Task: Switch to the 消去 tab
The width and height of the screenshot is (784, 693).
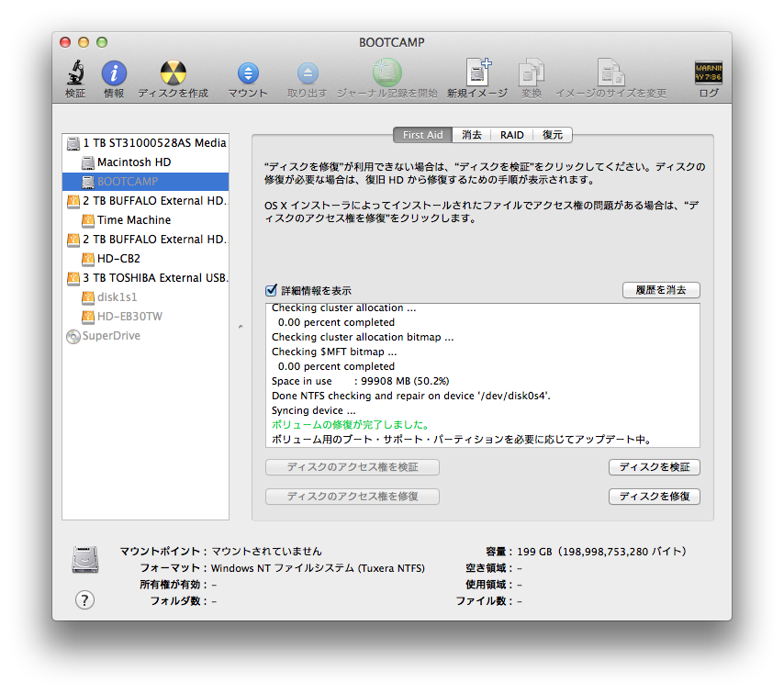Action: [472, 135]
